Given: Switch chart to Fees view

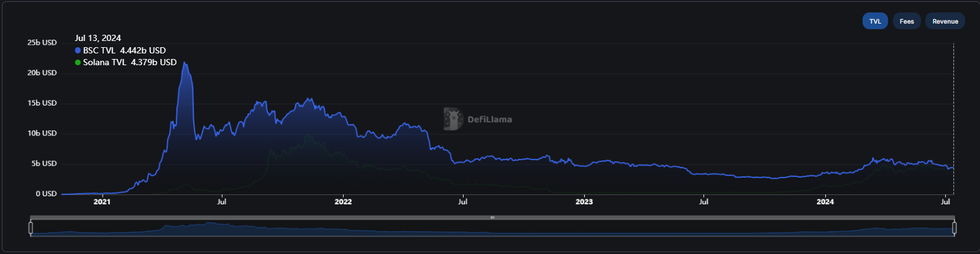Looking at the screenshot, I should pyautogui.click(x=907, y=21).
